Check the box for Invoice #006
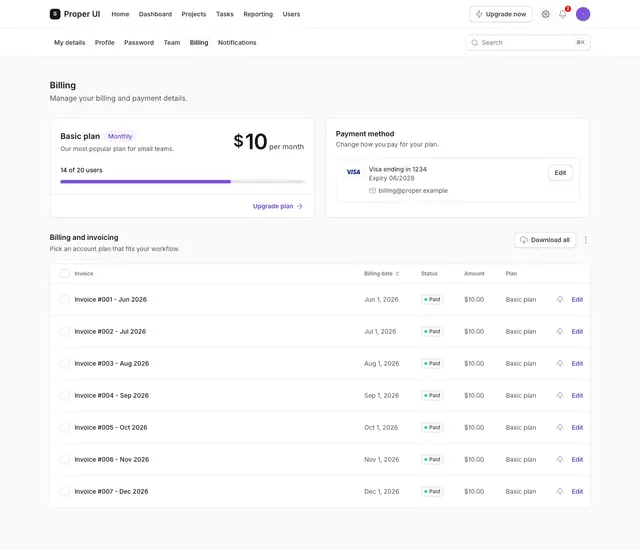640x550 pixels. pos(64,459)
